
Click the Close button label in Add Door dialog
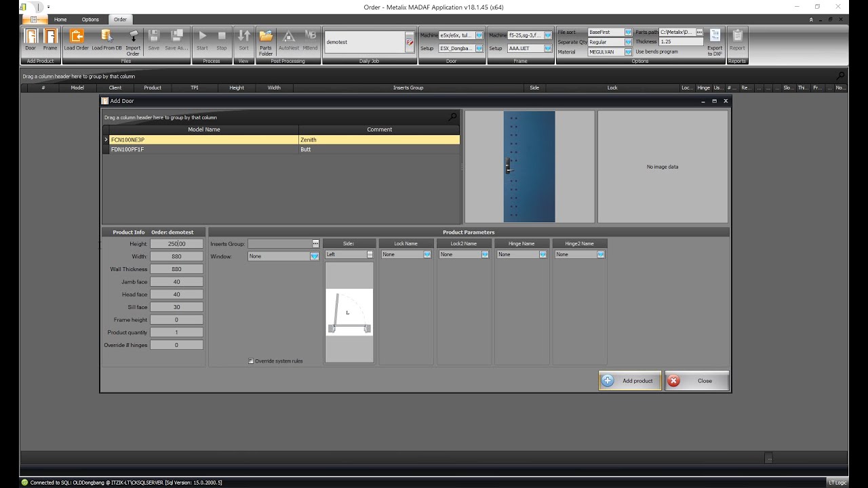705,381
